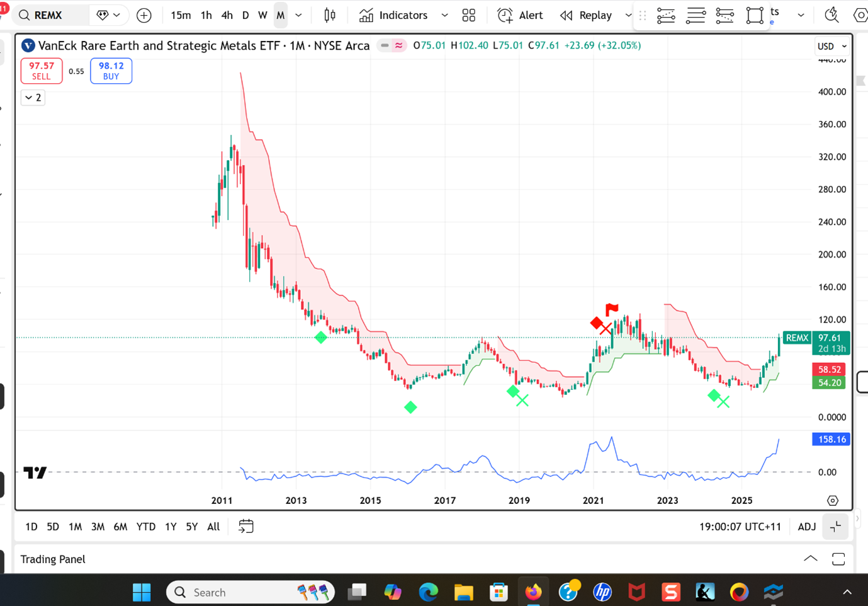Open the candlestick chart type selector
The height and width of the screenshot is (606, 868).
330,15
